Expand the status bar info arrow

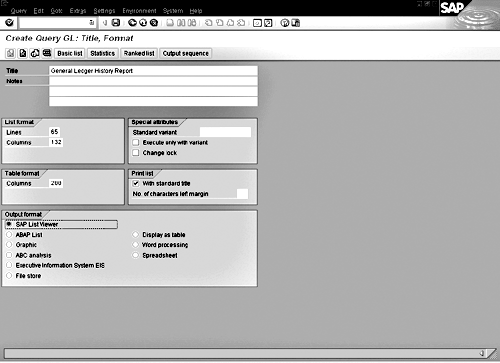pyautogui.click(x=482, y=353)
